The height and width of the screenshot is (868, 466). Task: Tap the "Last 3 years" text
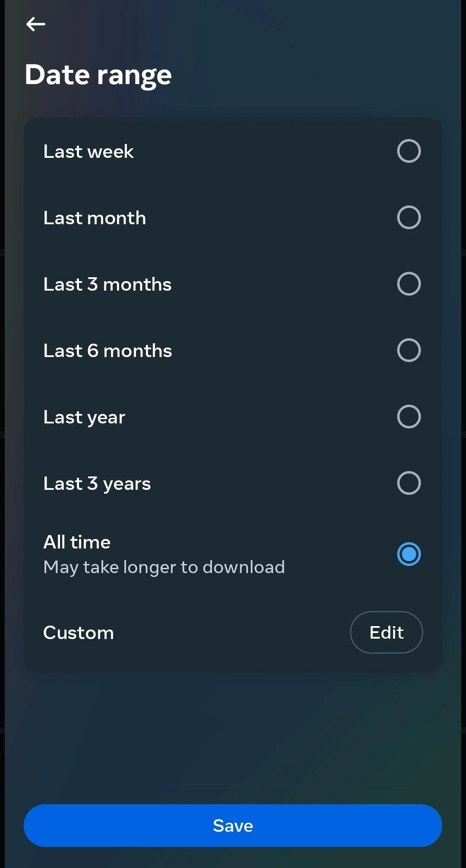click(97, 484)
